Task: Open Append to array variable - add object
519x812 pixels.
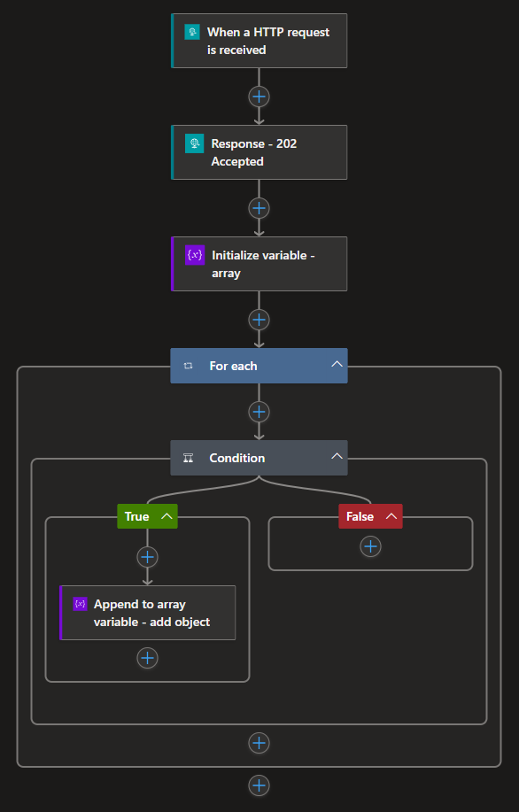Action: click(x=148, y=613)
